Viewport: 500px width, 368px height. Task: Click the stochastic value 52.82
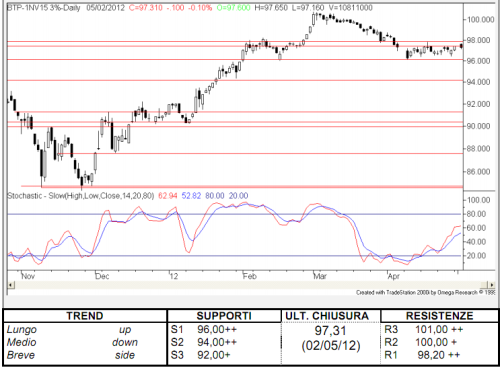click(x=191, y=196)
